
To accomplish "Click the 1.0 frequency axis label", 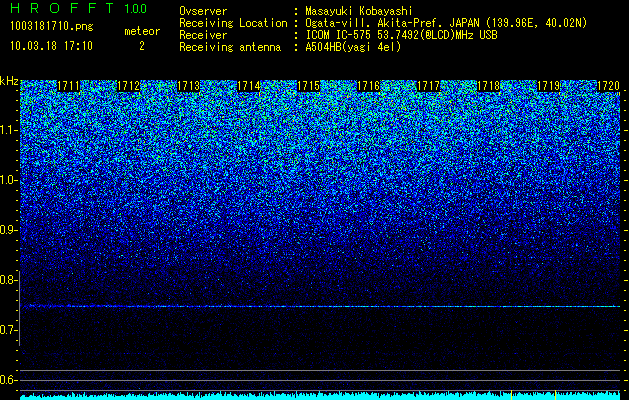I will pyautogui.click(x=8, y=180).
